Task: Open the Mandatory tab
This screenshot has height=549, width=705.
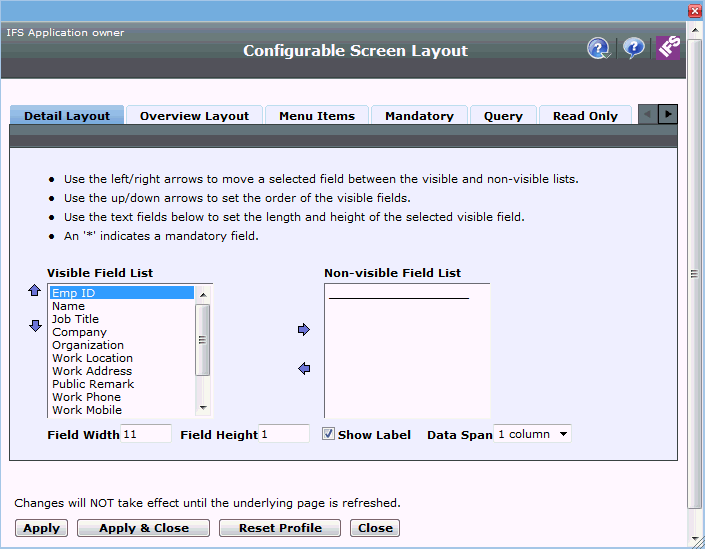Action: 419,116
